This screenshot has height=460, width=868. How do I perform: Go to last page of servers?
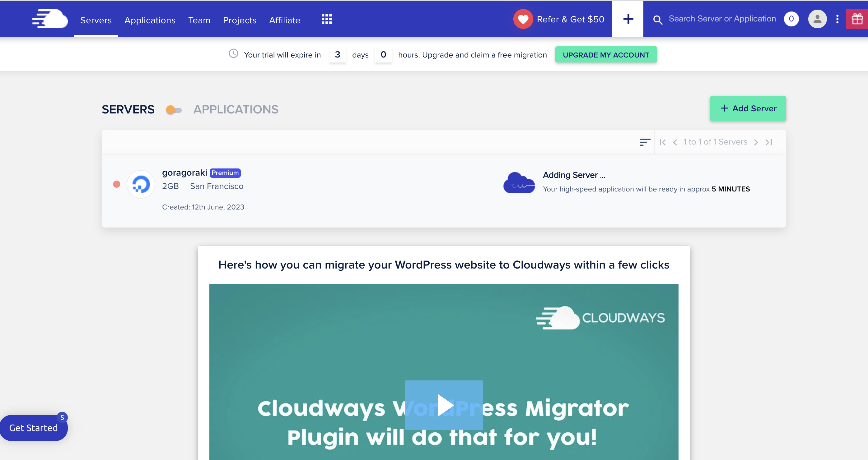coord(769,142)
